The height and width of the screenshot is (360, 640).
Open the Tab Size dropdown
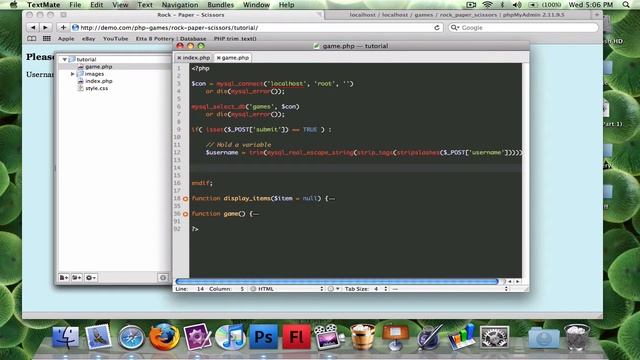point(366,289)
